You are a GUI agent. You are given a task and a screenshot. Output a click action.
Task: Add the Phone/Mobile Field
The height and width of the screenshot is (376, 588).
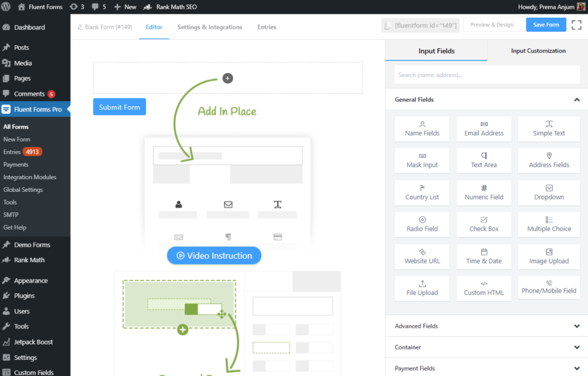pyautogui.click(x=549, y=287)
